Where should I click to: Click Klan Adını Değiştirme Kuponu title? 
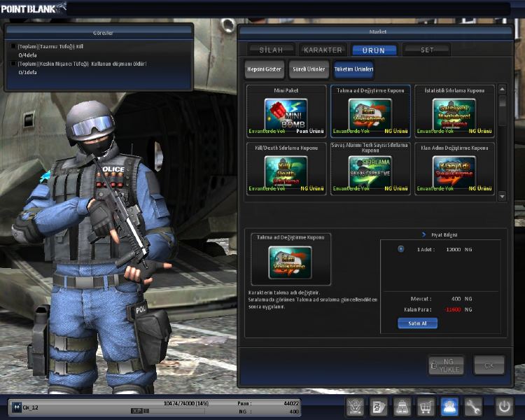(454, 148)
